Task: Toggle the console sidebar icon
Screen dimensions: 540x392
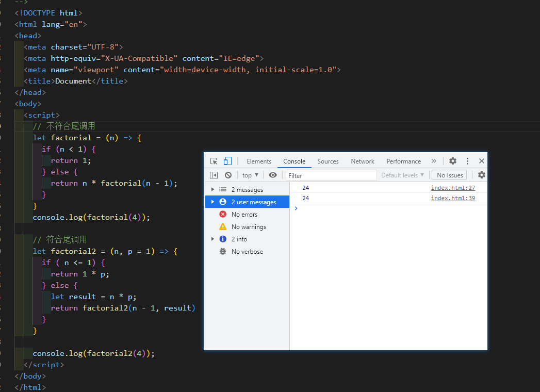Action: click(x=214, y=175)
